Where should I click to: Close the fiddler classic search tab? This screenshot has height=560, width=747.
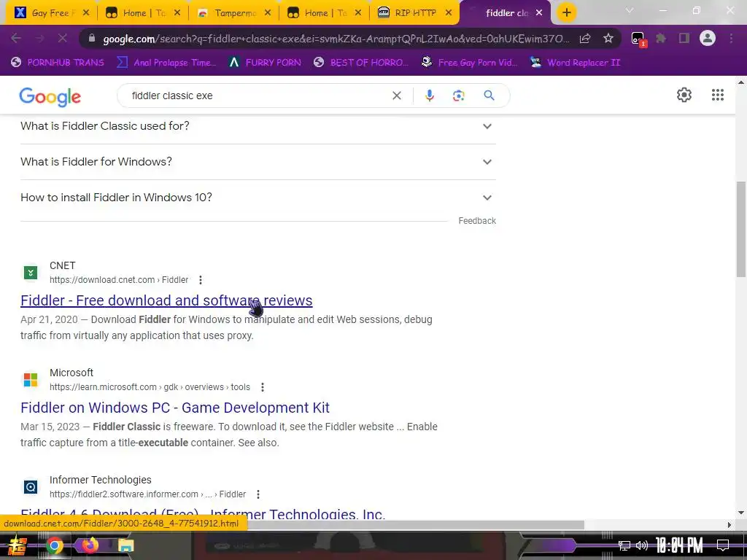pos(539,13)
